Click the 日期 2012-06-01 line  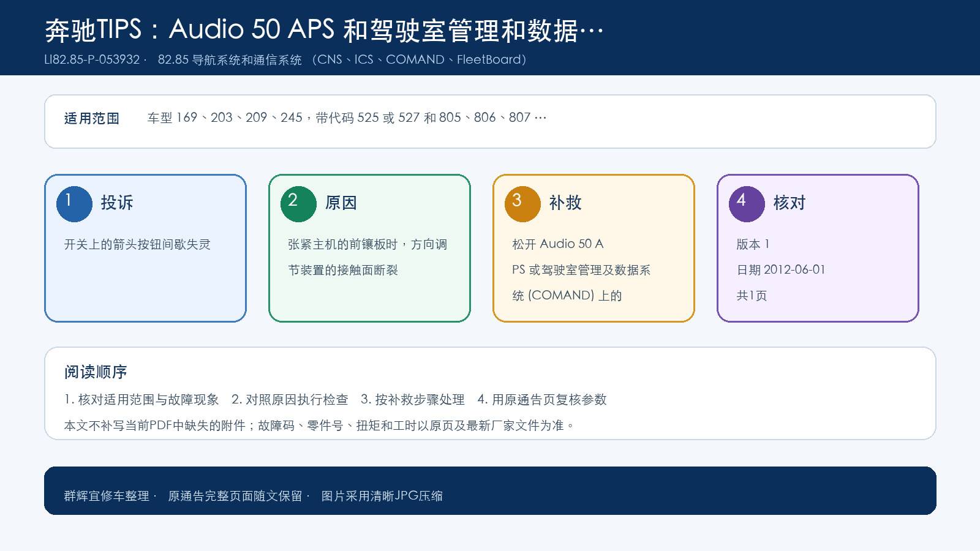click(781, 270)
